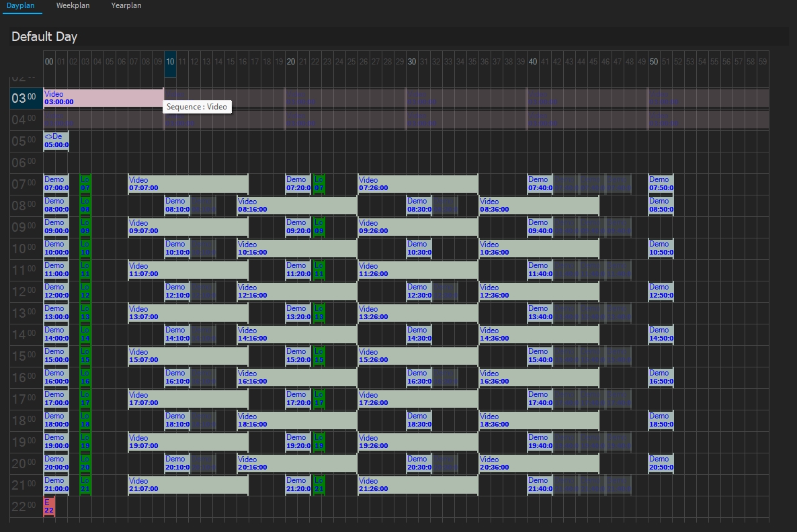Image resolution: width=797 pixels, height=532 pixels.
Task: Switch to the Weekplan tab
Action: 73,5
